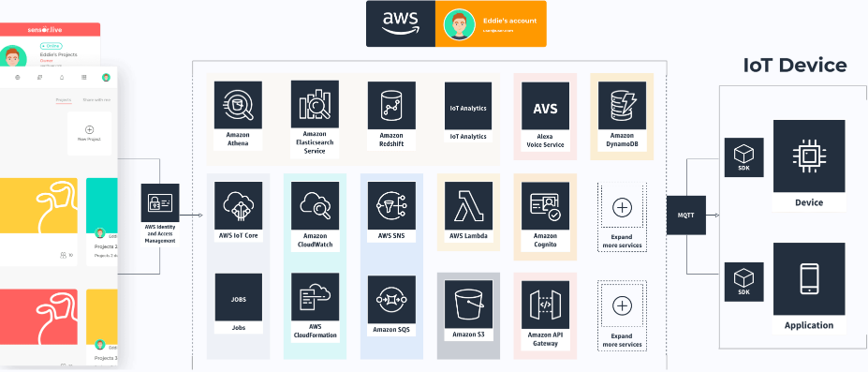Click the Amazon API Gateway icon
Viewport: 868px width, 372px height.
[x=545, y=305]
